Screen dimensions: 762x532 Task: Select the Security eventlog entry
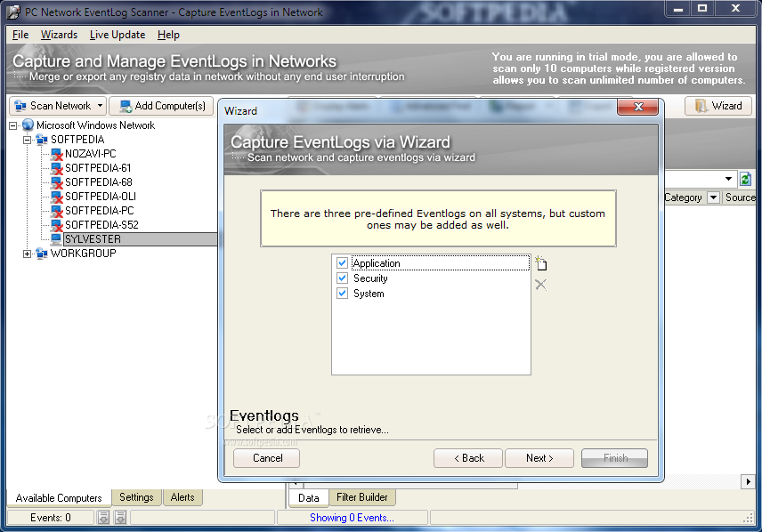click(370, 278)
